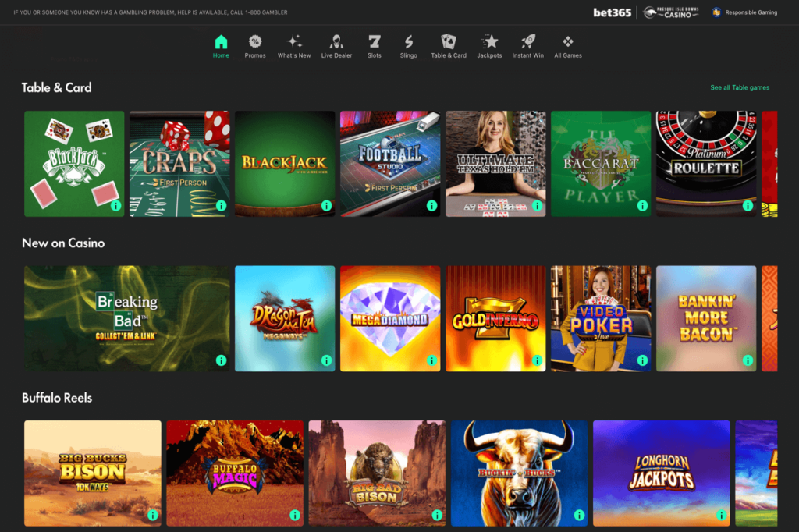Open the Longhorn Jackpots slot
This screenshot has height=532, width=799.
pyautogui.click(x=662, y=473)
